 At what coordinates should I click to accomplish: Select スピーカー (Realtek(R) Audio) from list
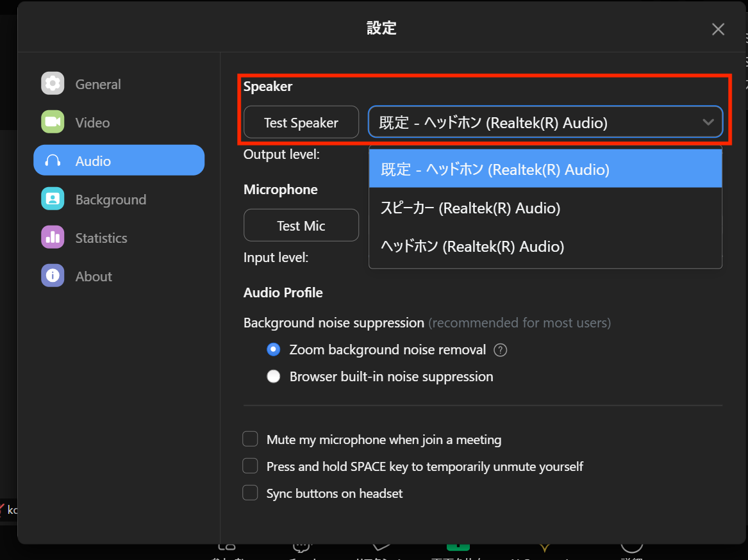[470, 208]
